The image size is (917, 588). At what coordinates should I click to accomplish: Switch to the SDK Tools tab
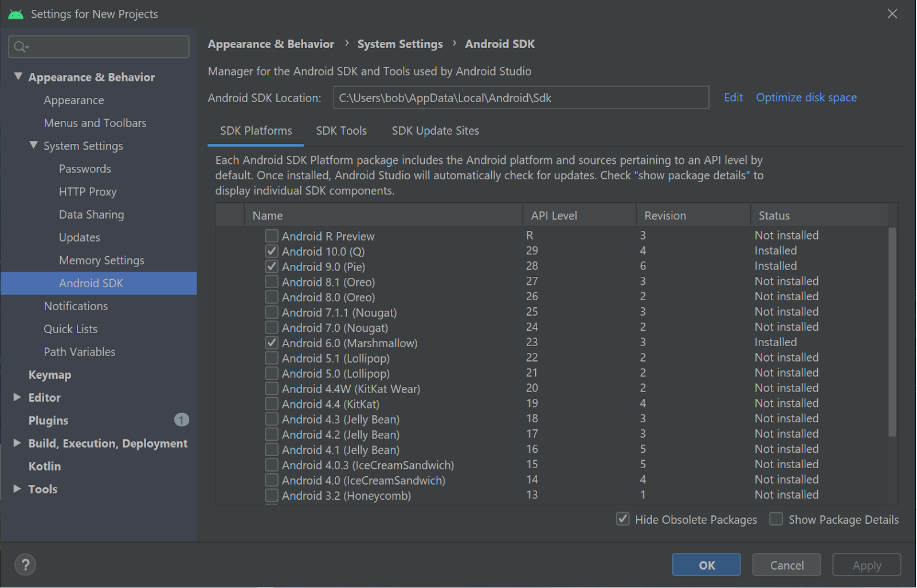tap(342, 131)
